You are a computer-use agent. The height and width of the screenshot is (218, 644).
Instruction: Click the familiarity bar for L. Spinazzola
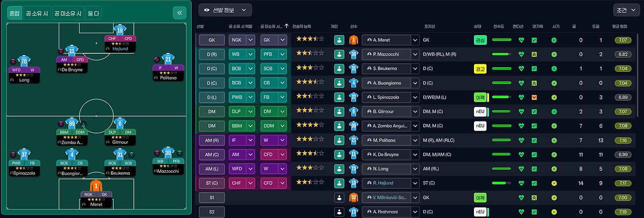click(x=502, y=97)
